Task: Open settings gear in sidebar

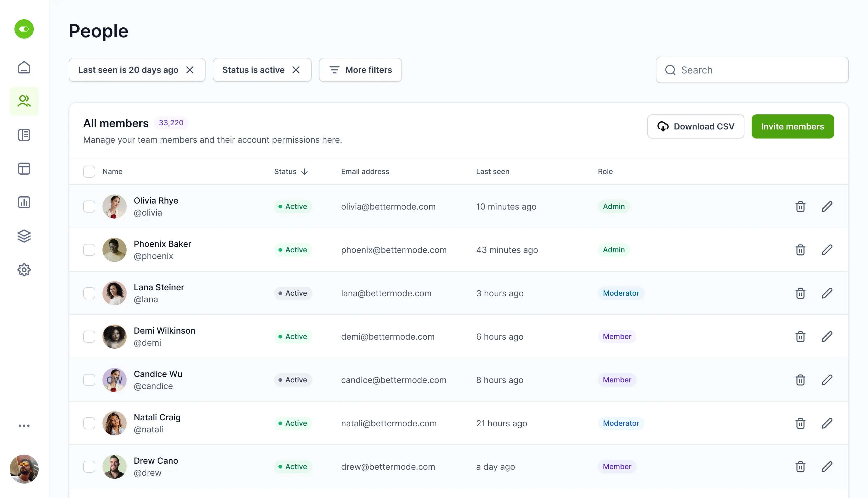Action: pos(24,270)
